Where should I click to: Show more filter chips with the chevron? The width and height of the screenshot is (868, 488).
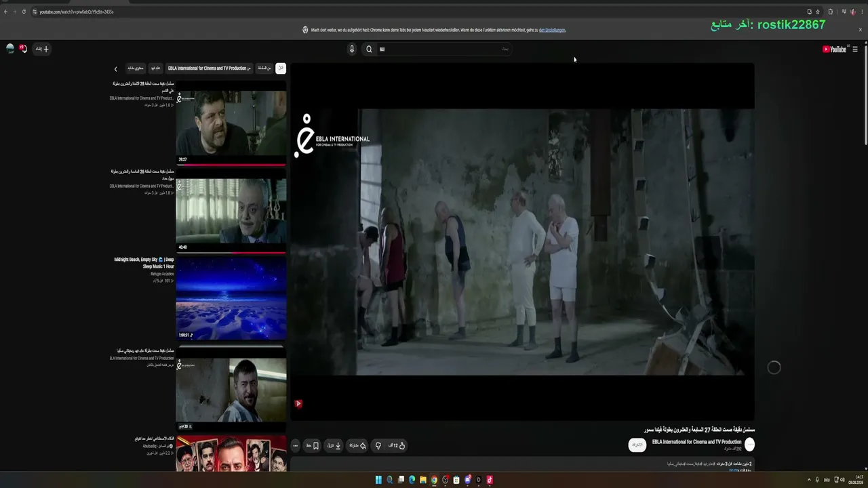(115, 68)
